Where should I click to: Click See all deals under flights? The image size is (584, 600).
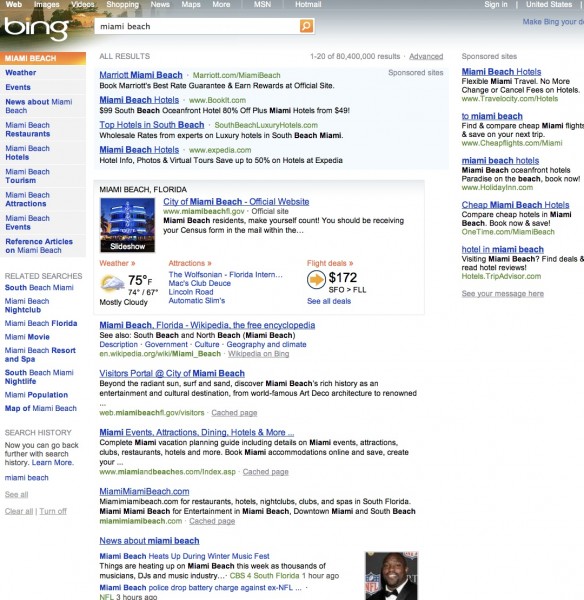(x=329, y=302)
